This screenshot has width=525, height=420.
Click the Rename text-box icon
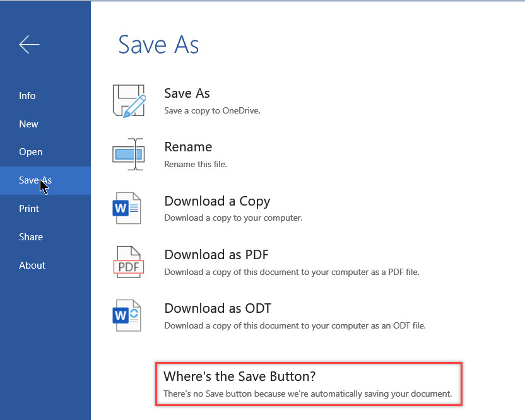pyautogui.click(x=129, y=155)
